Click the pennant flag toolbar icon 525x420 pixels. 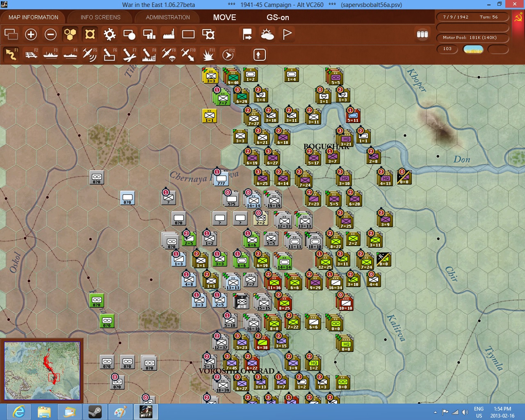(x=287, y=34)
